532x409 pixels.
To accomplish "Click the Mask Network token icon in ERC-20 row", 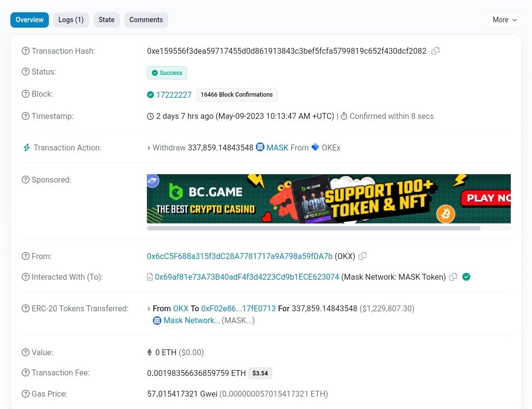I will tap(157, 320).
